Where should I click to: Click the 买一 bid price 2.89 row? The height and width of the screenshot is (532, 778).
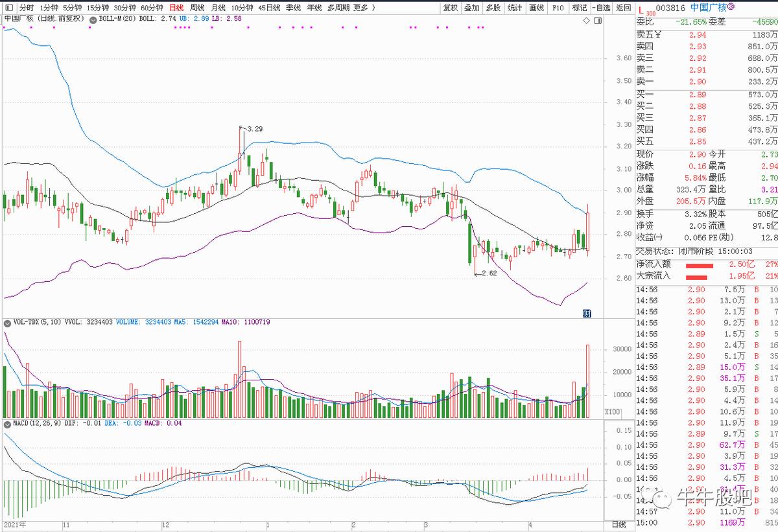(x=707, y=95)
